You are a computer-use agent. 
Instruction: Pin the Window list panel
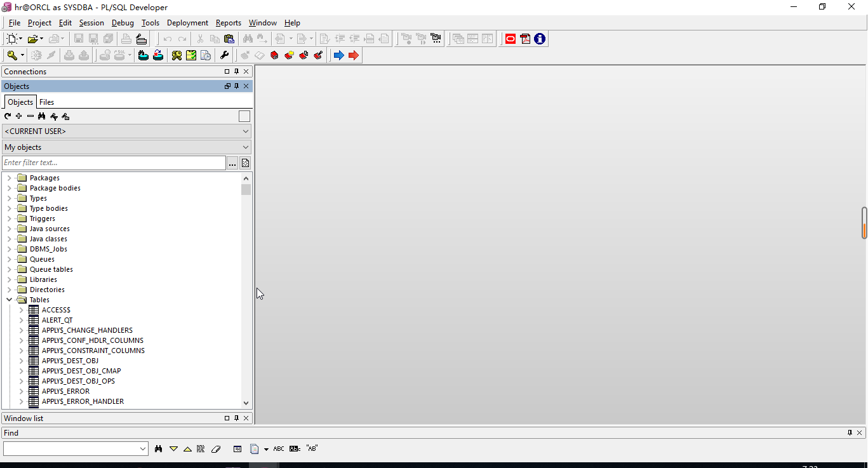coord(237,418)
